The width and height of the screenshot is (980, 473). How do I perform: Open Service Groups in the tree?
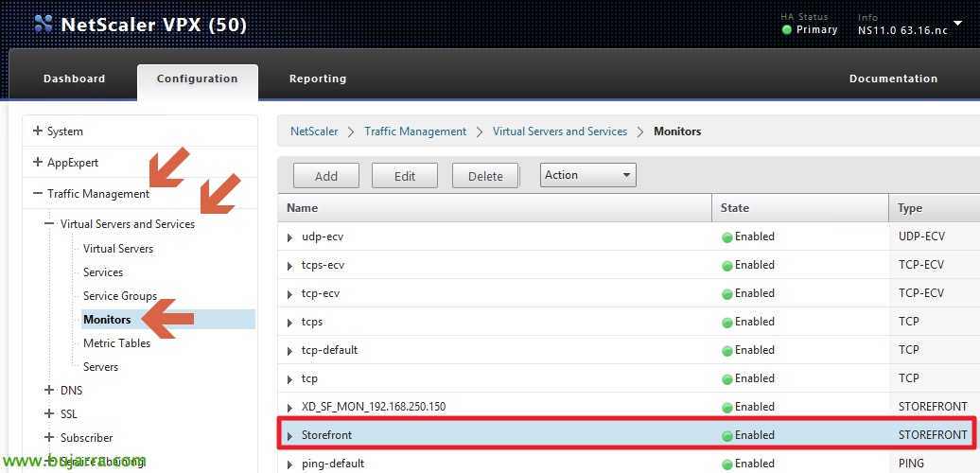click(120, 296)
